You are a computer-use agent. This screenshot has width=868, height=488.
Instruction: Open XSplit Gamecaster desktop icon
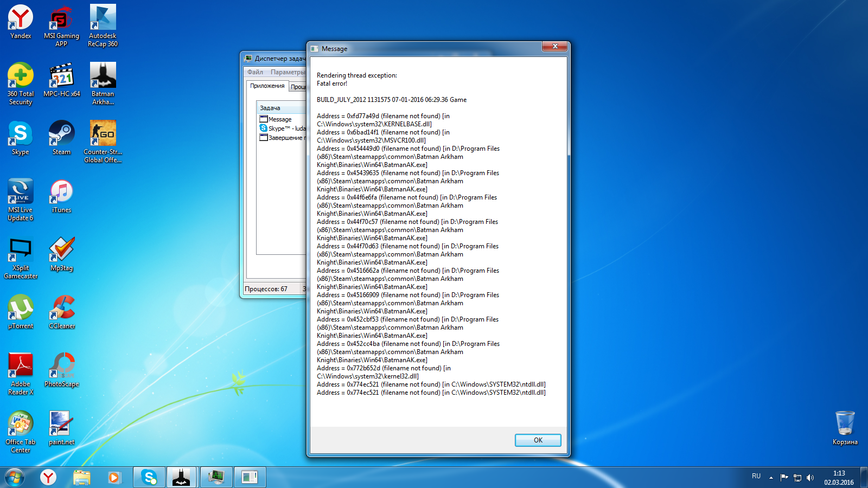pyautogui.click(x=21, y=258)
